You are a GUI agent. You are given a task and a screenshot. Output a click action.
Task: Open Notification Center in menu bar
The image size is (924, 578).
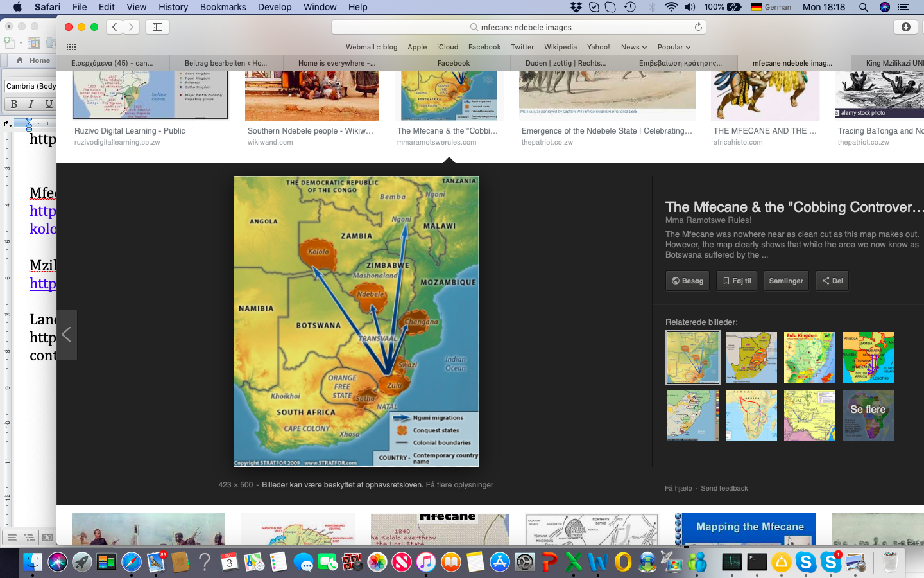[x=903, y=7]
